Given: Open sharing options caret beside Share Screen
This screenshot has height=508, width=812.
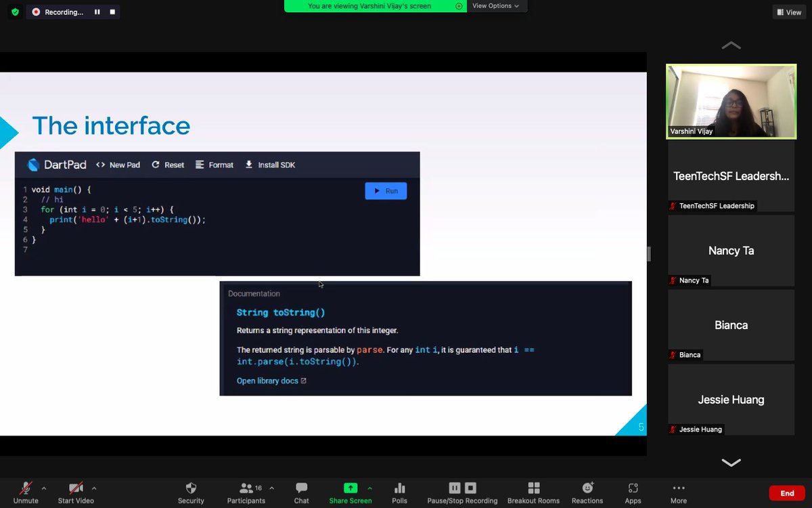Looking at the screenshot, I should point(369,488).
